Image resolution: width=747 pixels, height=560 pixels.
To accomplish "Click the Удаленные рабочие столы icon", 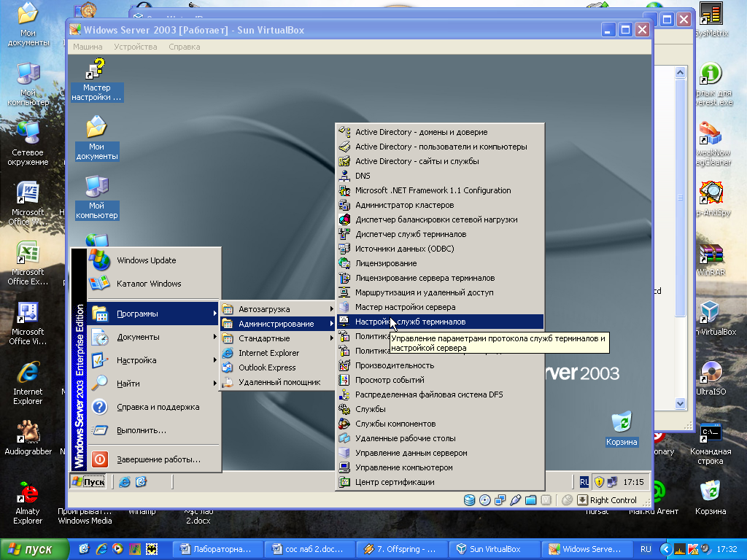I will click(344, 438).
